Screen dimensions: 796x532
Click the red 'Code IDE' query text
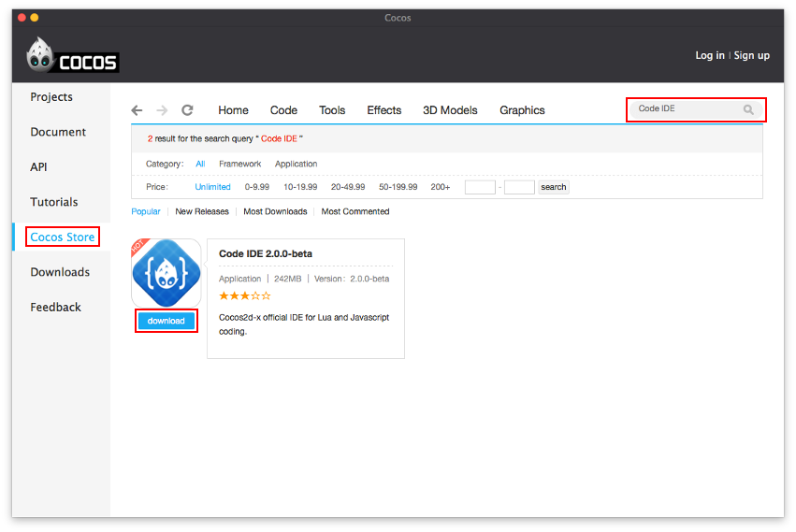[280, 138]
